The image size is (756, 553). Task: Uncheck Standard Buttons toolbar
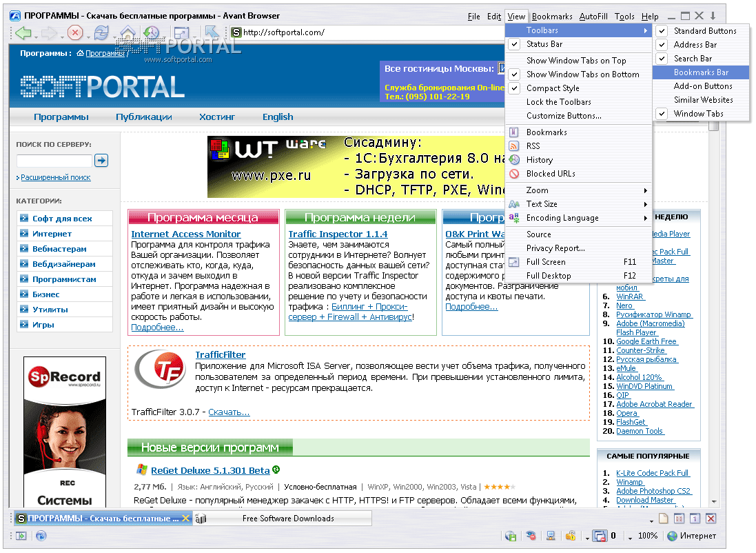[701, 31]
